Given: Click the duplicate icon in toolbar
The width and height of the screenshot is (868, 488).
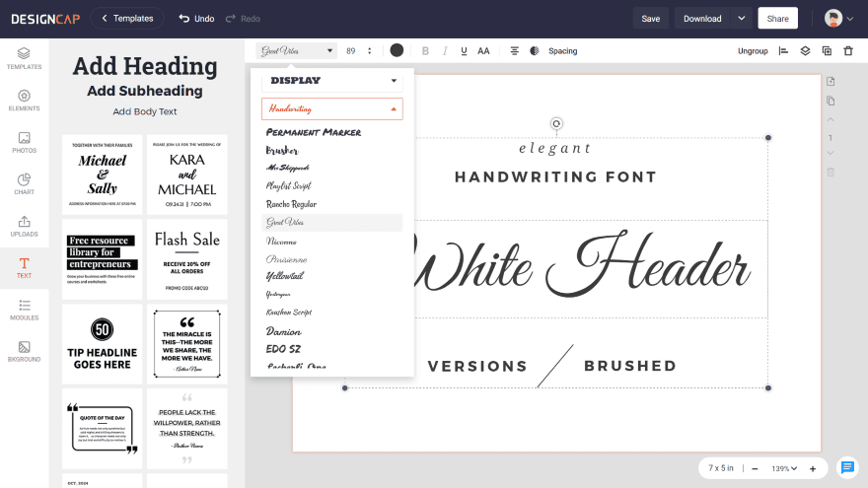Looking at the screenshot, I should click(827, 50).
